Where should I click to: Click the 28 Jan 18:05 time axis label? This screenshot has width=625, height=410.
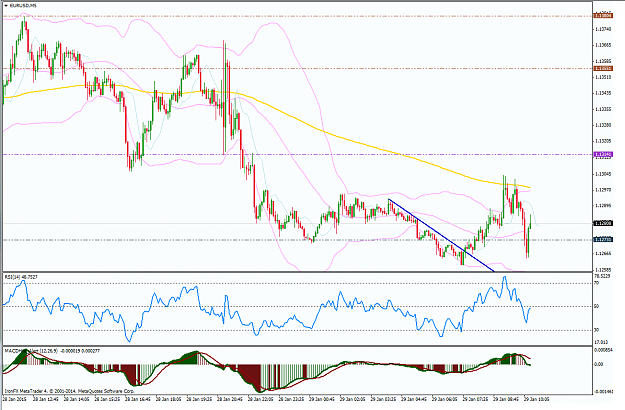(x=168, y=398)
